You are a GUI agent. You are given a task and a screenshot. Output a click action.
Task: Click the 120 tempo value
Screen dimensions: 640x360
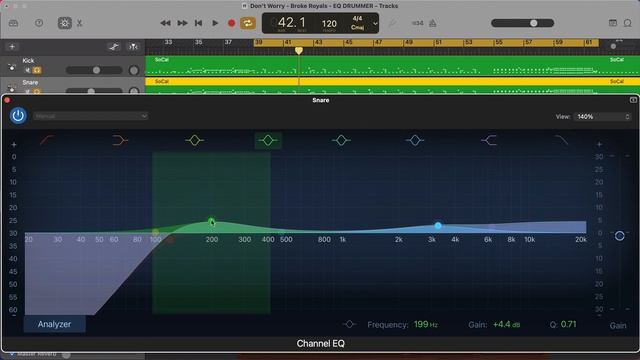(x=329, y=24)
